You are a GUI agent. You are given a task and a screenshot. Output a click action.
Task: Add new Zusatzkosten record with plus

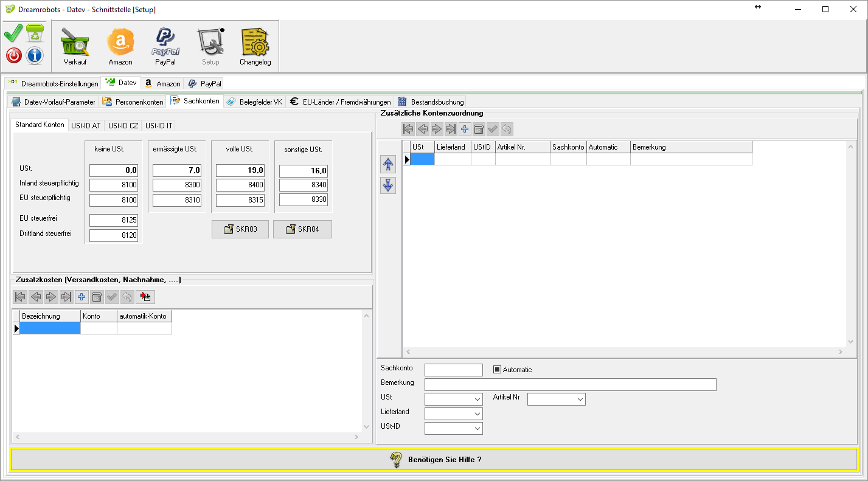(82, 297)
